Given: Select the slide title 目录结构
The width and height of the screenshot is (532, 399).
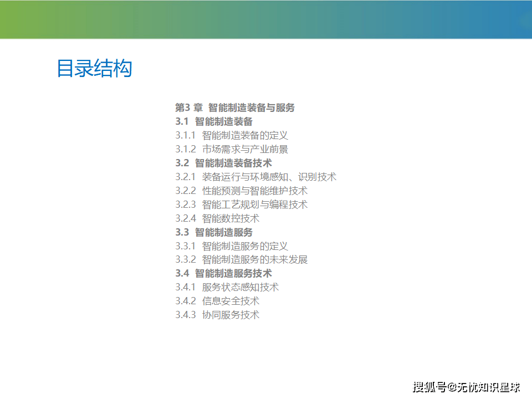Looking at the screenshot, I should pos(94,68).
